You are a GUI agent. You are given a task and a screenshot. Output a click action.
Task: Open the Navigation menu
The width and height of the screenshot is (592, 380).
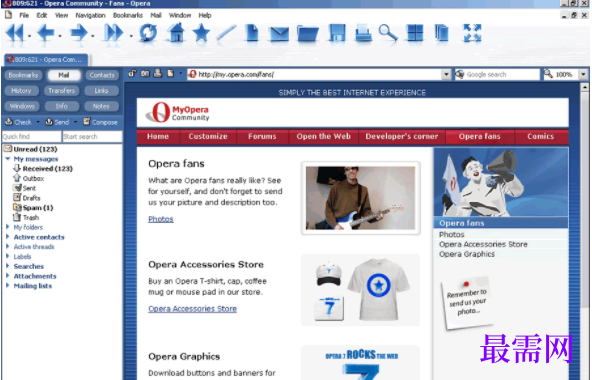pyautogui.click(x=90, y=15)
